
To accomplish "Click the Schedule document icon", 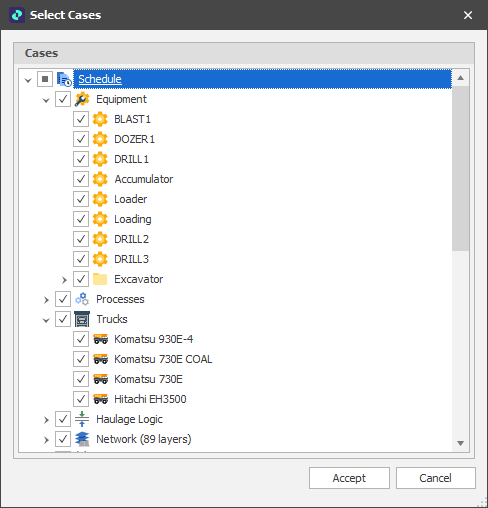I will tap(64, 79).
